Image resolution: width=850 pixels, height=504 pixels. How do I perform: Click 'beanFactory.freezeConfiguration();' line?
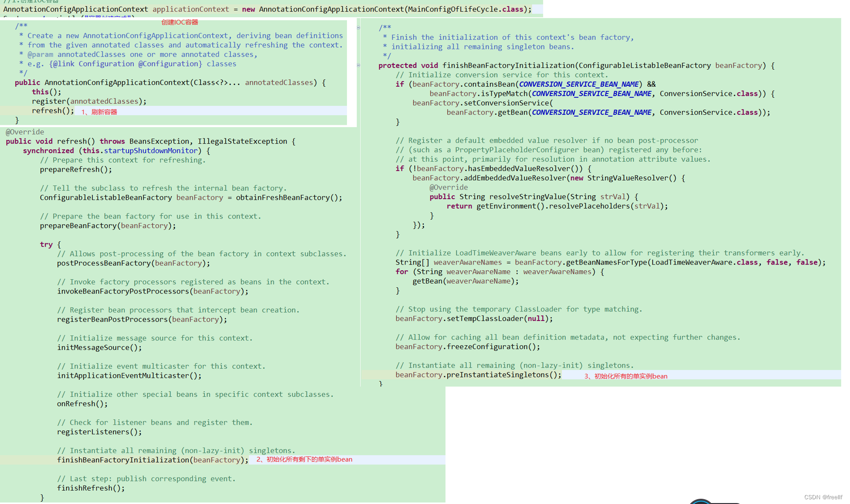467,347
